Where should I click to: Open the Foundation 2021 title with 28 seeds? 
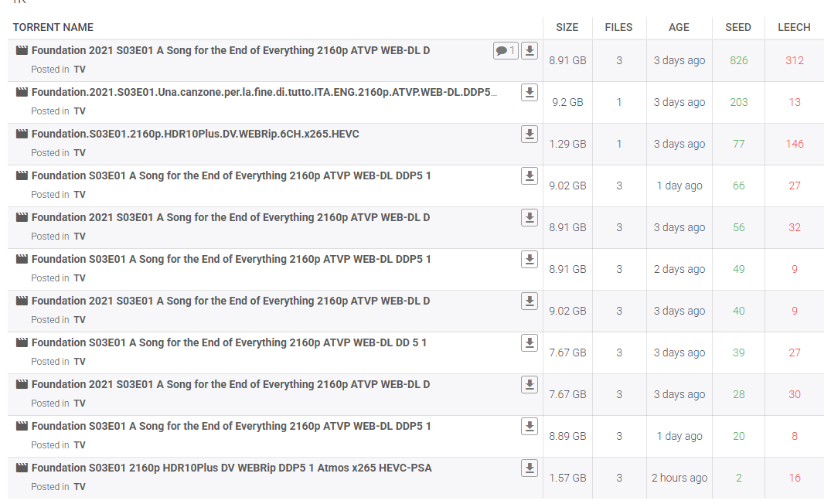(x=230, y=384)
